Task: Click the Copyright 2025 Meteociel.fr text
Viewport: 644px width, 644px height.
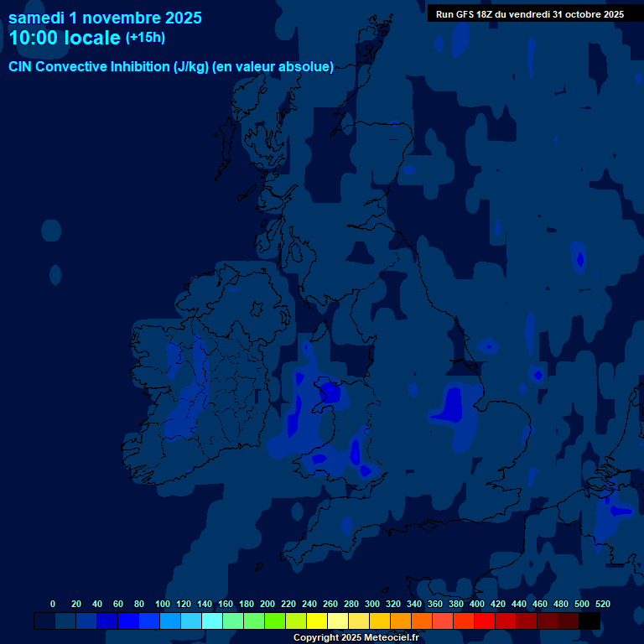Action: coord(356,638)
